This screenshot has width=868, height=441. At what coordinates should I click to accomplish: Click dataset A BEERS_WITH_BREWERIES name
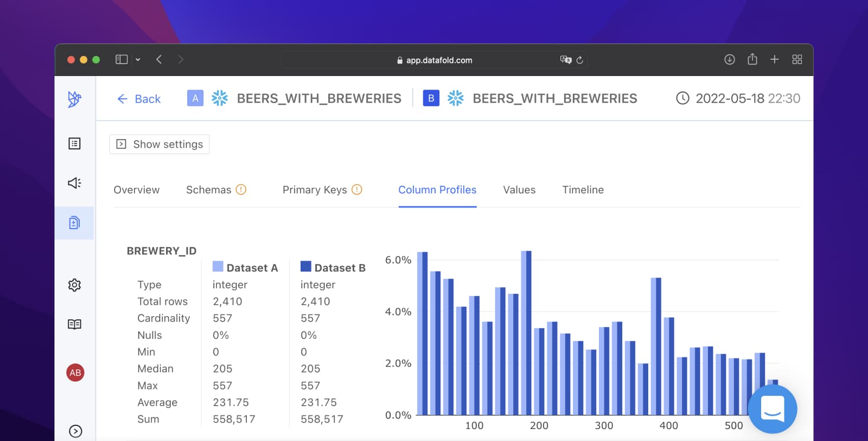point(319,98)
